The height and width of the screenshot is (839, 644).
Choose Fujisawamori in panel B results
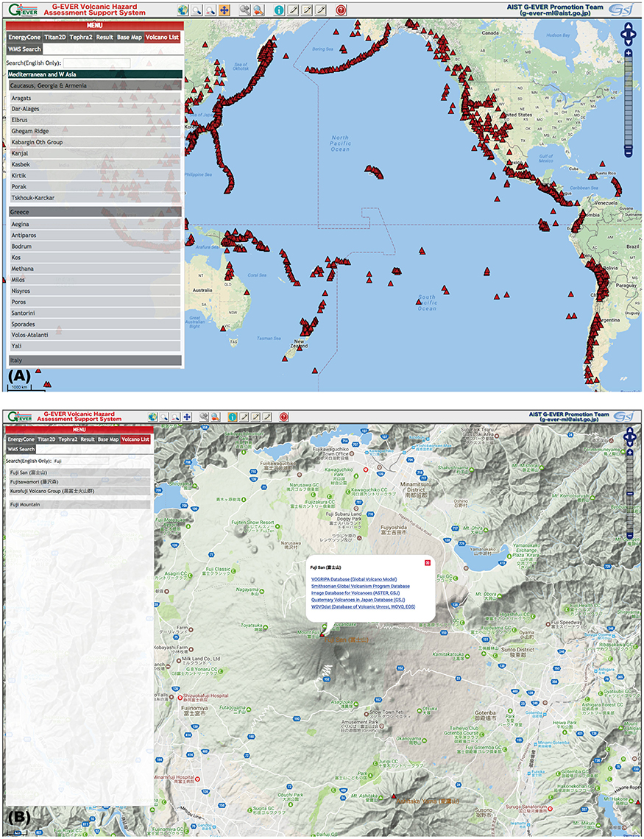79,482
